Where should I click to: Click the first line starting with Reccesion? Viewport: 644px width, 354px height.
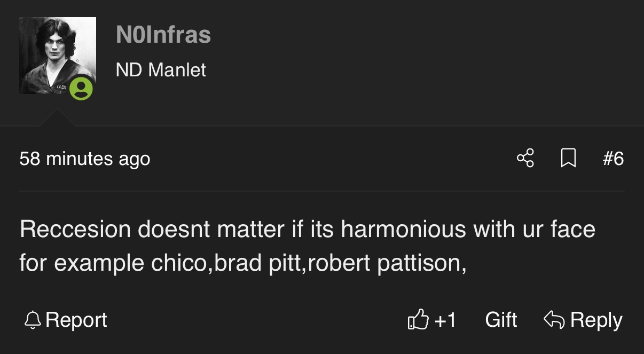click(x=308, y=230)
